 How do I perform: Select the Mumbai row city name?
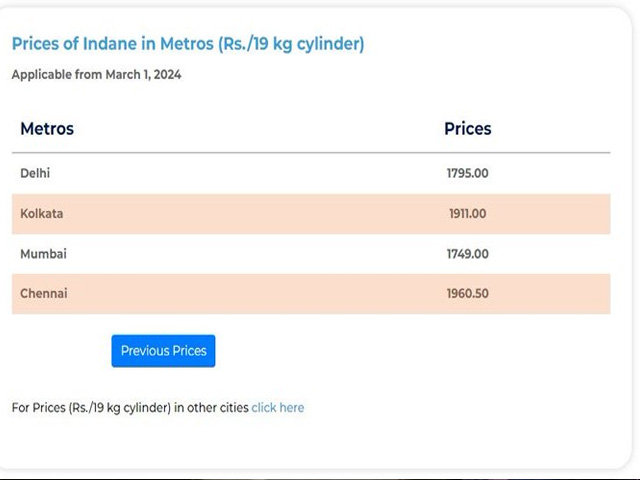[x=43, y=254]
